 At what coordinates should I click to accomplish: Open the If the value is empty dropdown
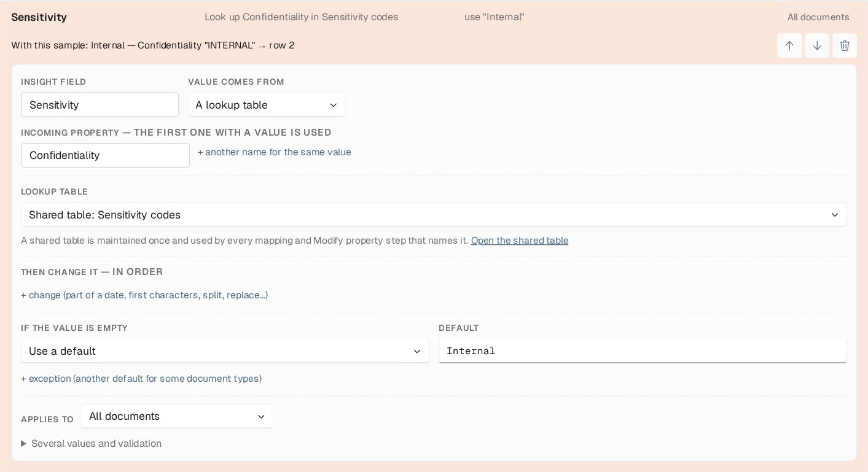[x=225, y=351]
